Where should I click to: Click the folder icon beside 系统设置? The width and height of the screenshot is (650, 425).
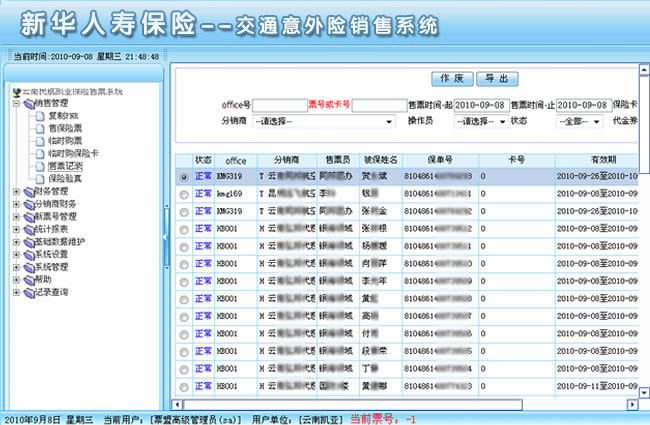click(x=29, y=255)
